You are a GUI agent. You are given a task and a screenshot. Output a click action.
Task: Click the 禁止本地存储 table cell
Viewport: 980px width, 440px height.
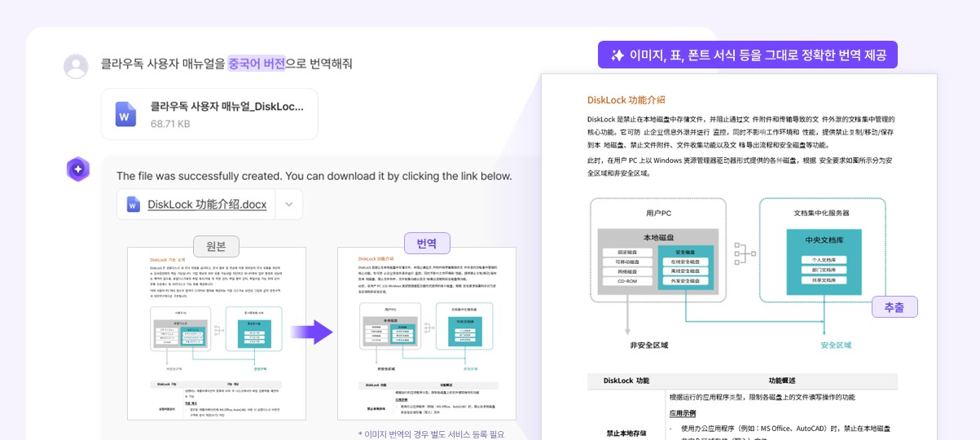click(626, 433)
